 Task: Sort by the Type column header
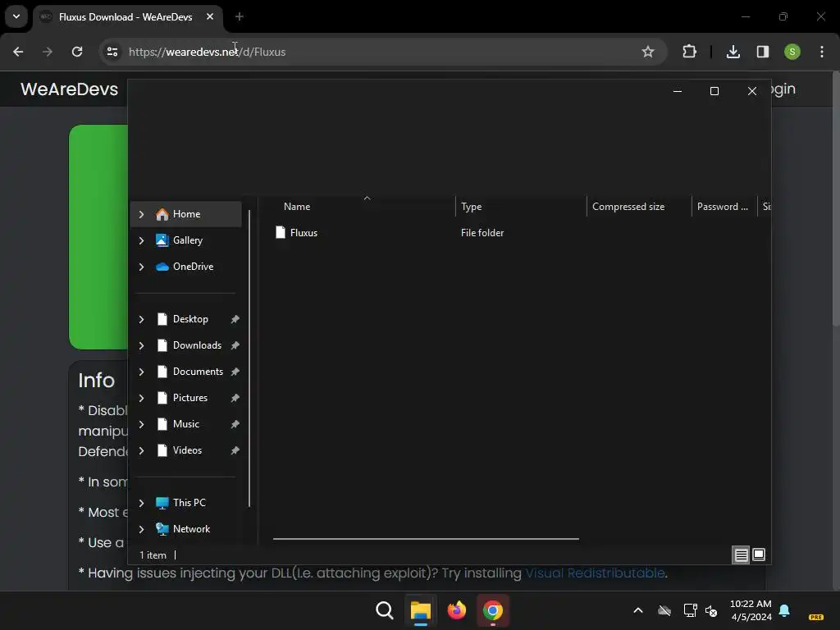[x=521, y=206]
